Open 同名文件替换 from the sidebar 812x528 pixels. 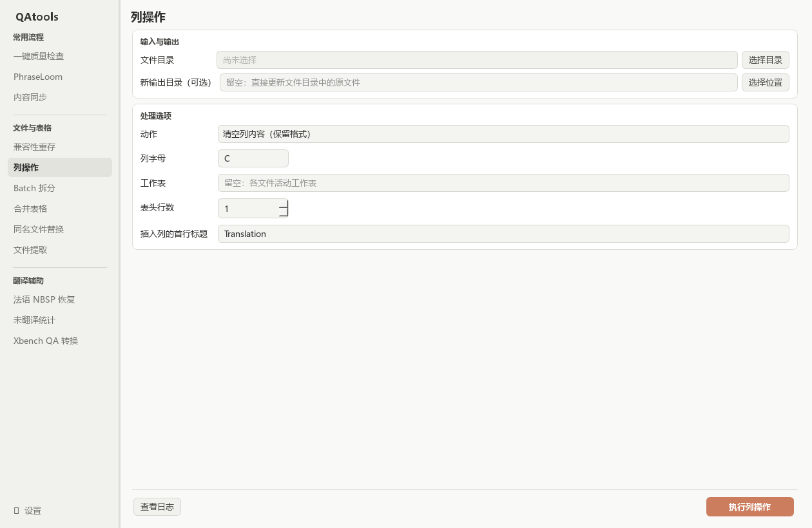(x=60, y=229)
